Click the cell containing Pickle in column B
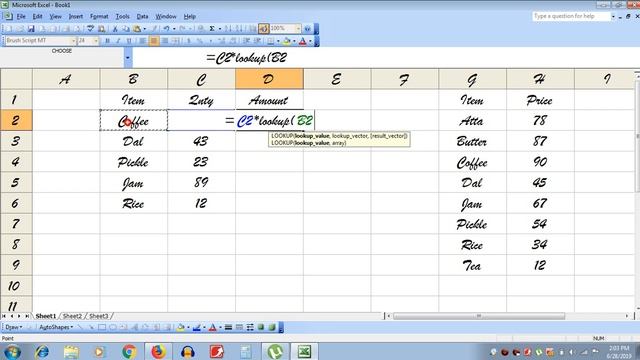 (x=133, y=162)
